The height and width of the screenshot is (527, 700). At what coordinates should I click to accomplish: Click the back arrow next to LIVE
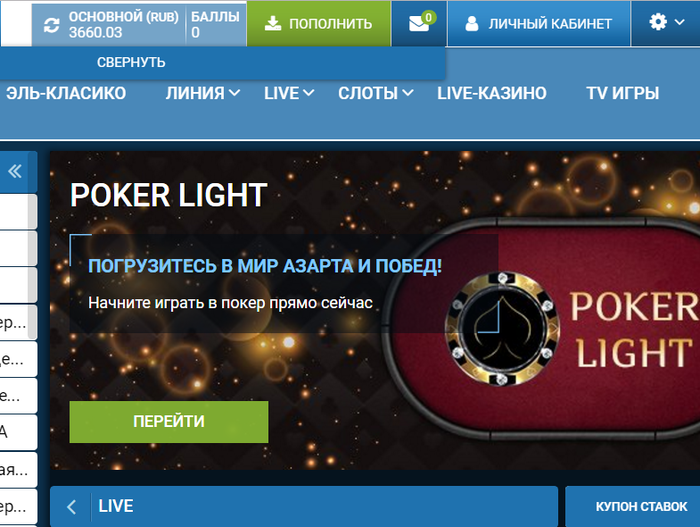[71, 507]
